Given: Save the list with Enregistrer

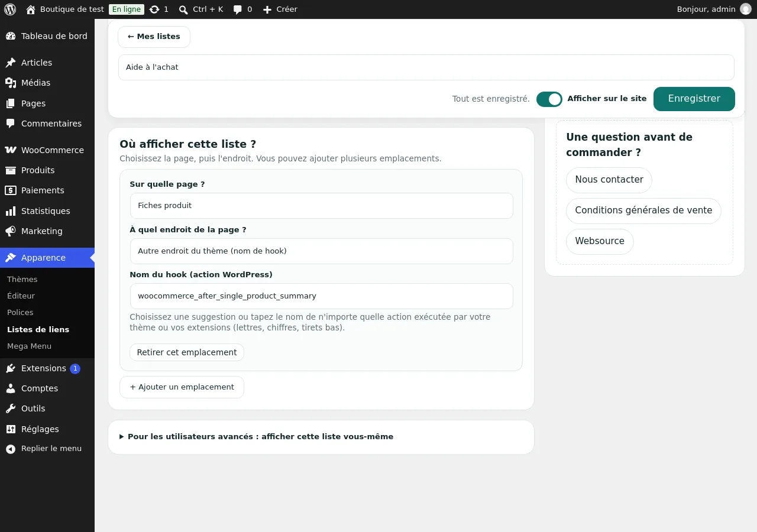Looking at the screenshot, I should pyautogui.click(x=694, y=99).
